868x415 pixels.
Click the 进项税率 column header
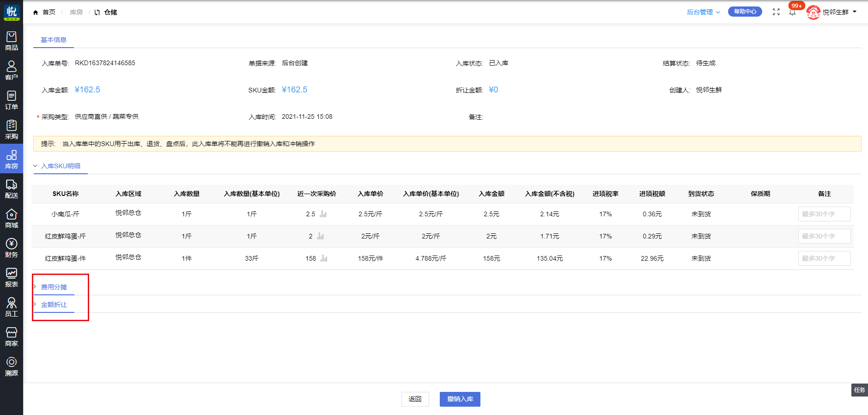click(x=606, y=194)
